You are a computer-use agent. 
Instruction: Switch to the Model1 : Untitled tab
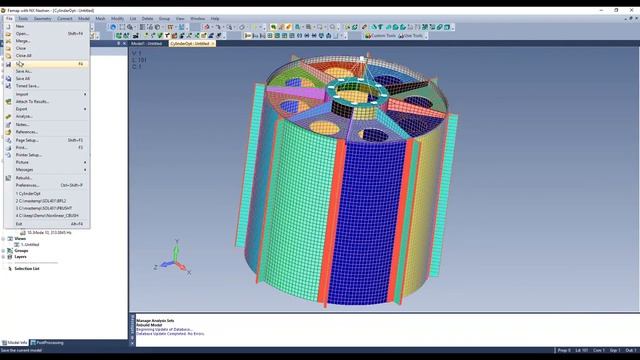[x=147, y=43]
